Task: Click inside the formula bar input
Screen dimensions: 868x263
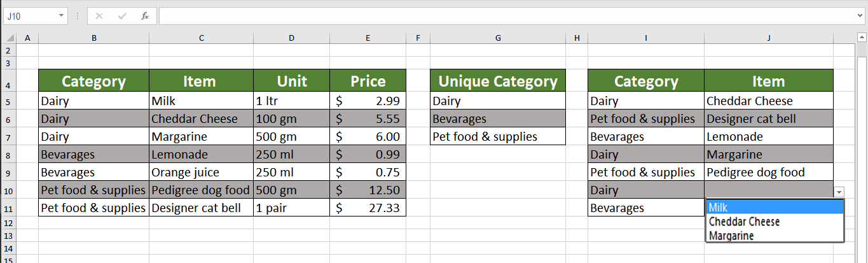Action: click(502, 16)
